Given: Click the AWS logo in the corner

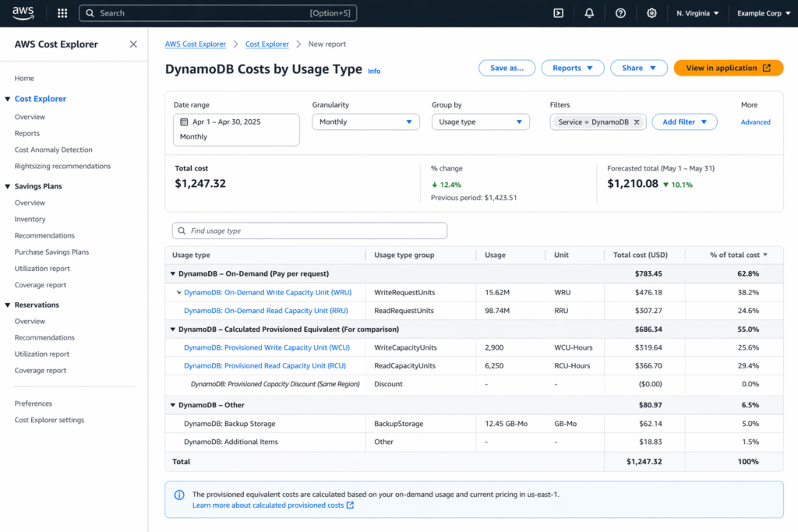Looking at the screenshot, I should coord(23,12).
